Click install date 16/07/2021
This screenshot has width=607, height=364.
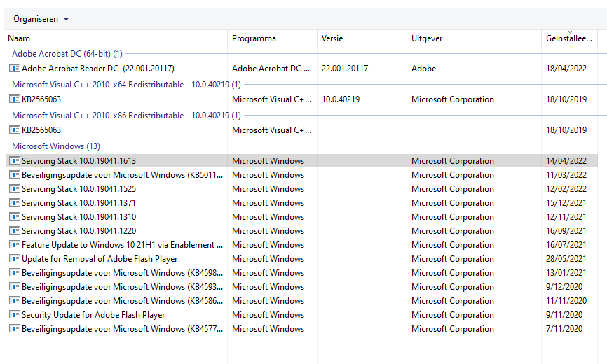click(x=566, y=245)
